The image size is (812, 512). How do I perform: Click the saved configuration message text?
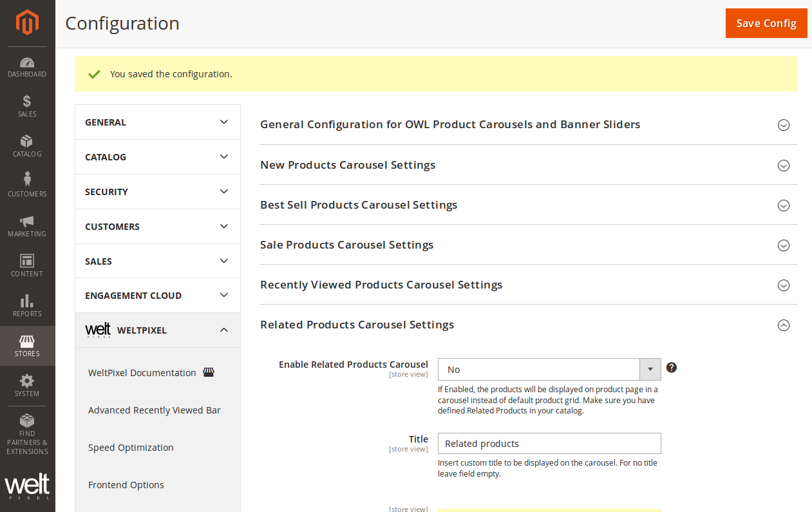171,74
